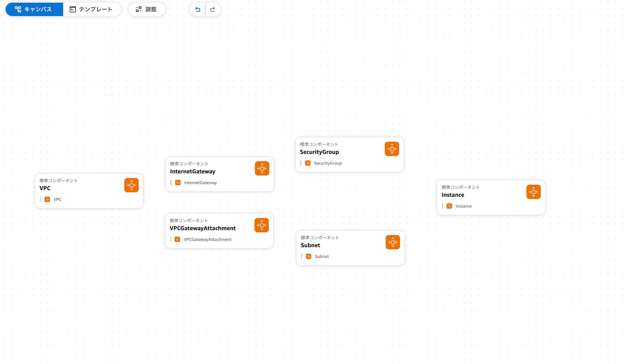Click the large orange icon on VPCGatewayAttachment card
The image size is (624, 364).
[261, 225]
